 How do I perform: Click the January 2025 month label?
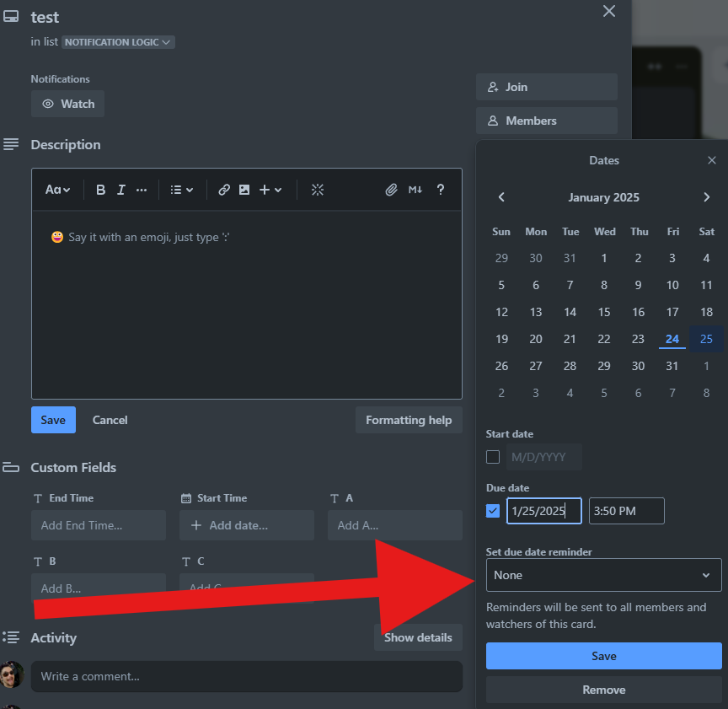tap(603, 197)
